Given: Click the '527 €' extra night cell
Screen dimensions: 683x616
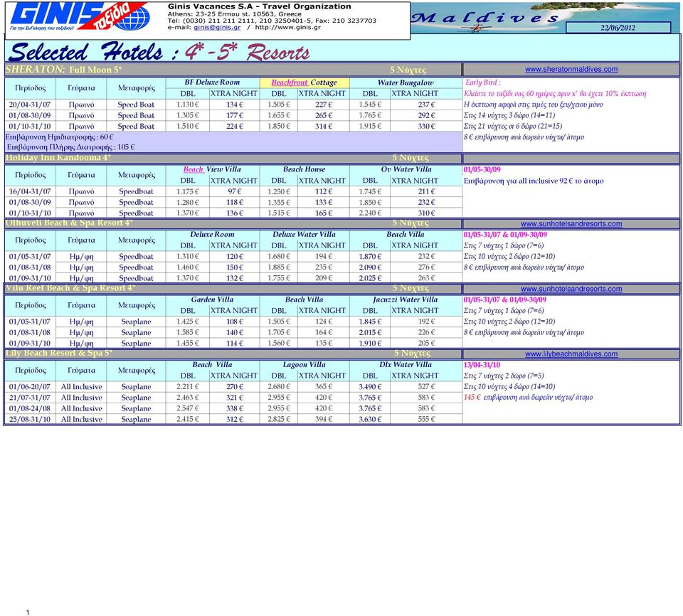Looking at the screenshot, I should click(x=426, y=387).
